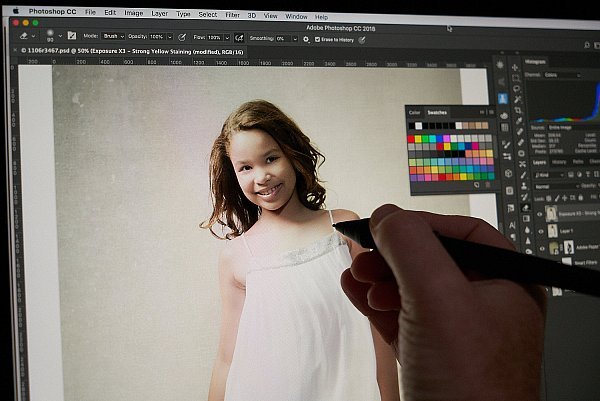Screen dimensions: 600x401
Task: Open the Paragraph panel icon
Action: click(513, 237)
